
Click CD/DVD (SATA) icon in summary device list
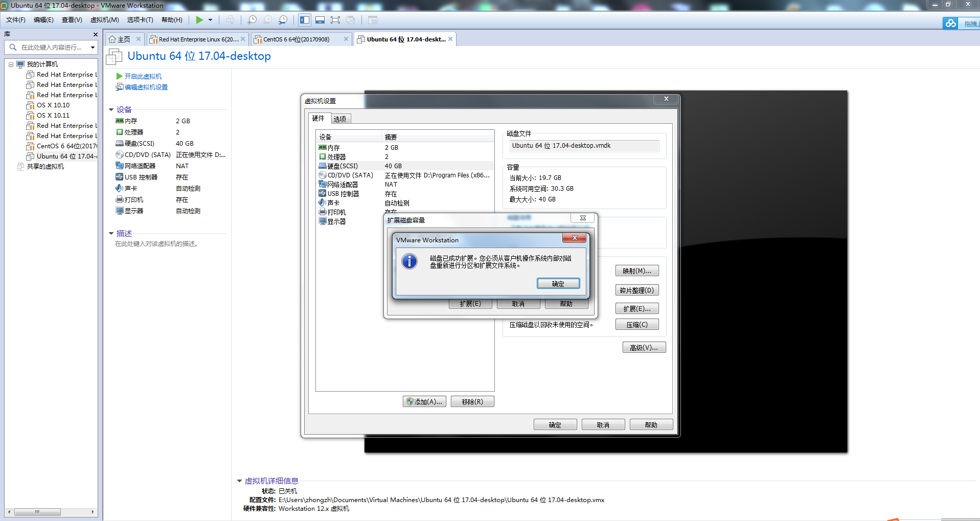tap(120, 155)
